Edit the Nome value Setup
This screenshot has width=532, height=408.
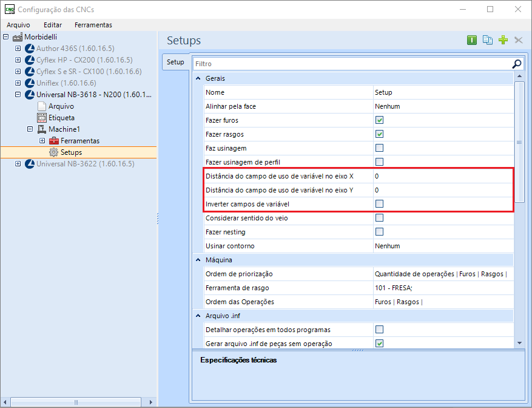pos(443,92)
